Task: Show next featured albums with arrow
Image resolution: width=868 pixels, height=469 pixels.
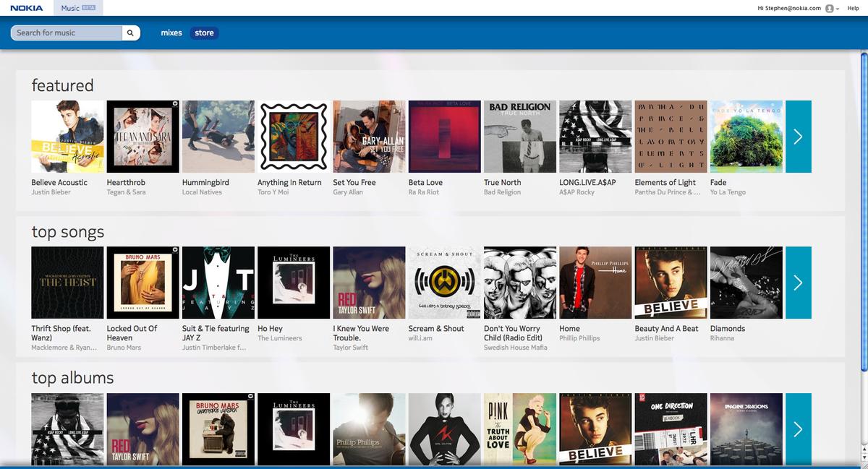Action: (799, 137)
